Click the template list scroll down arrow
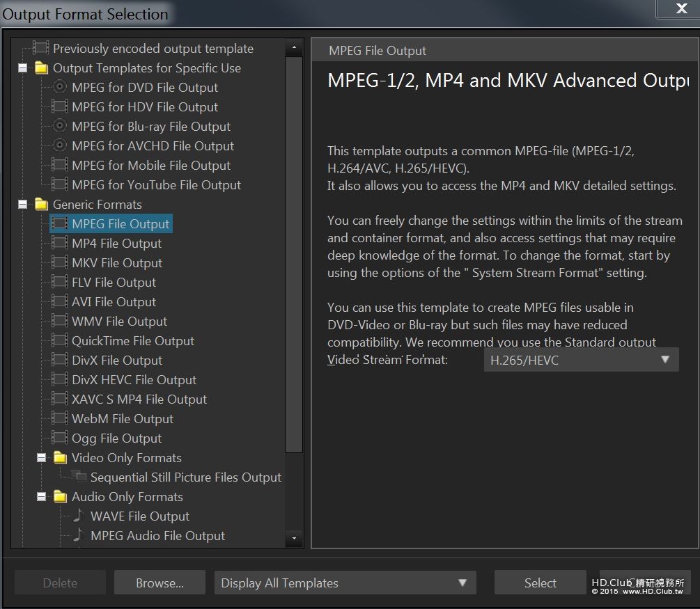This screenshot has height=609, width=700. click(x=294, y=539)
